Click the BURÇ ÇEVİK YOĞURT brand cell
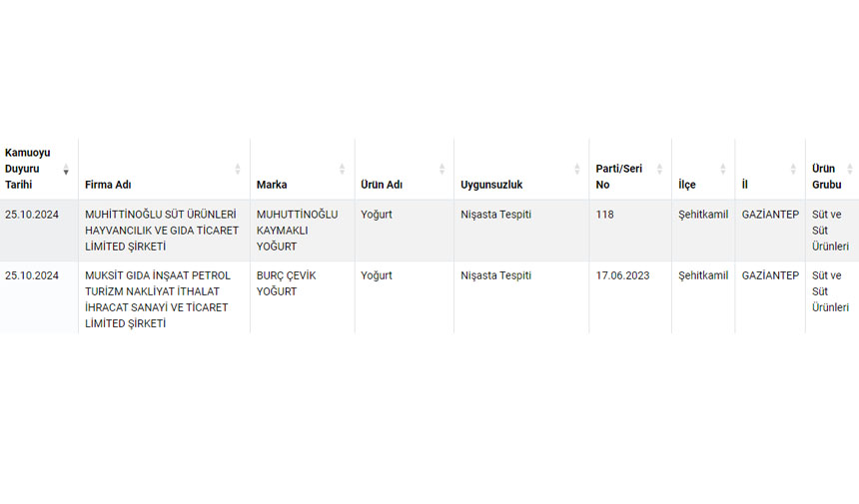 click(x=286, y=283)
